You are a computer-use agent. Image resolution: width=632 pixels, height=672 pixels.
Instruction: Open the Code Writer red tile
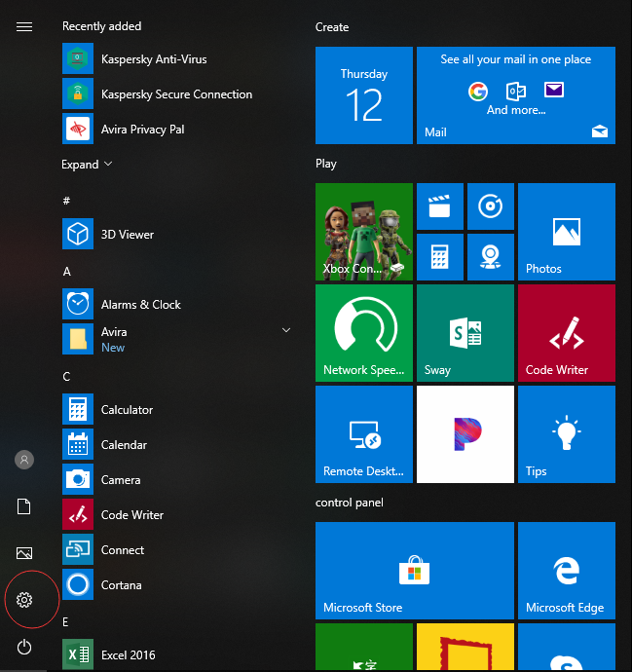[x=567, y=333]
